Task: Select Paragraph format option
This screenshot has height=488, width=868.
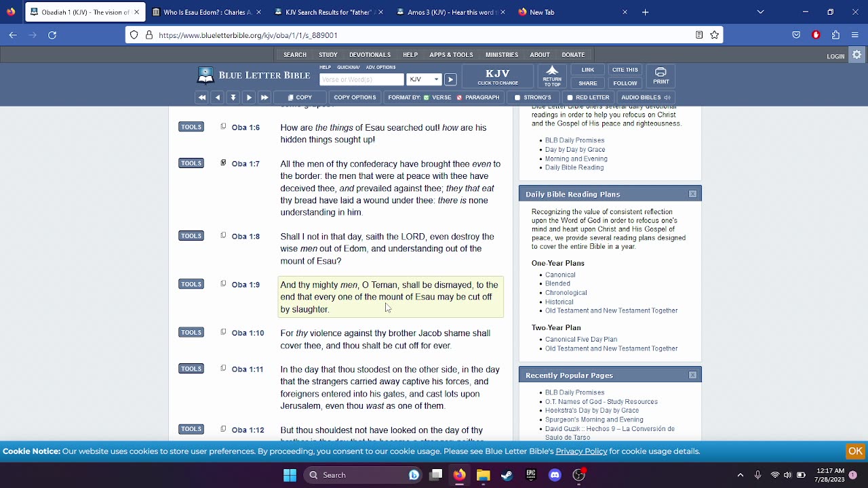Action: (478, 98)
